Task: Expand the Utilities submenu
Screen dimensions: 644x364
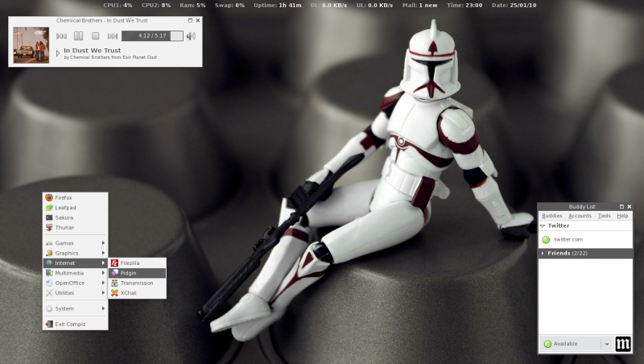Action: coord(75,292)
